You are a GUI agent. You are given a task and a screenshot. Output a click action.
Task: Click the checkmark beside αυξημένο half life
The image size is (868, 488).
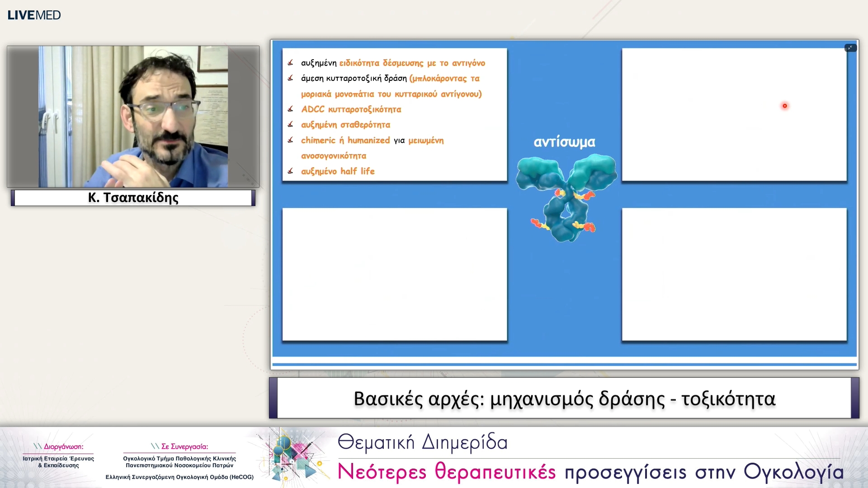pos(290,171)
